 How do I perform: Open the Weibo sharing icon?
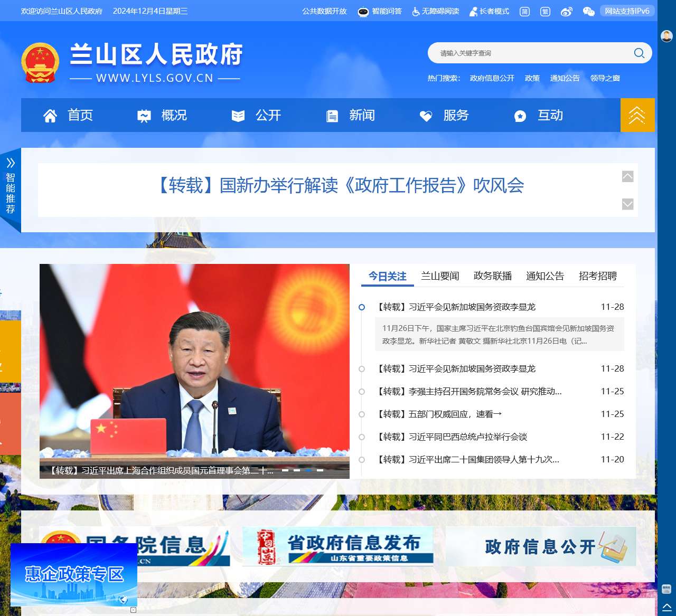[567, 11]
